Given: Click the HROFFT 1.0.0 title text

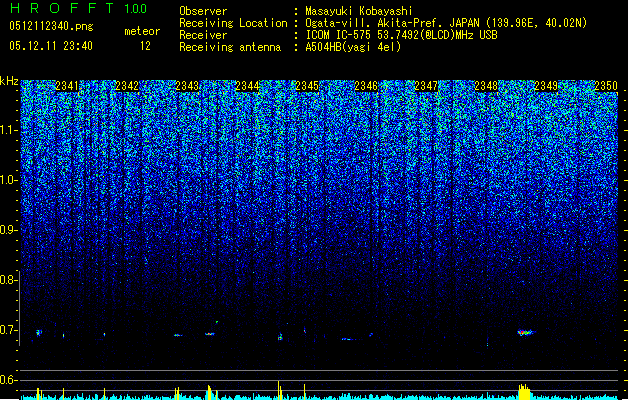Looking at the screenshot, I should [x=78, y=8].
